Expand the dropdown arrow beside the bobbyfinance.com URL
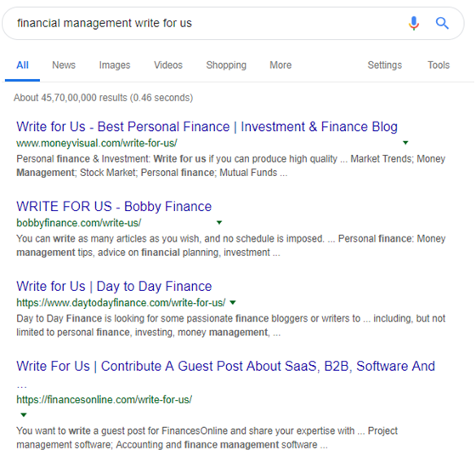The image size is (476, 462). (219, 222)
